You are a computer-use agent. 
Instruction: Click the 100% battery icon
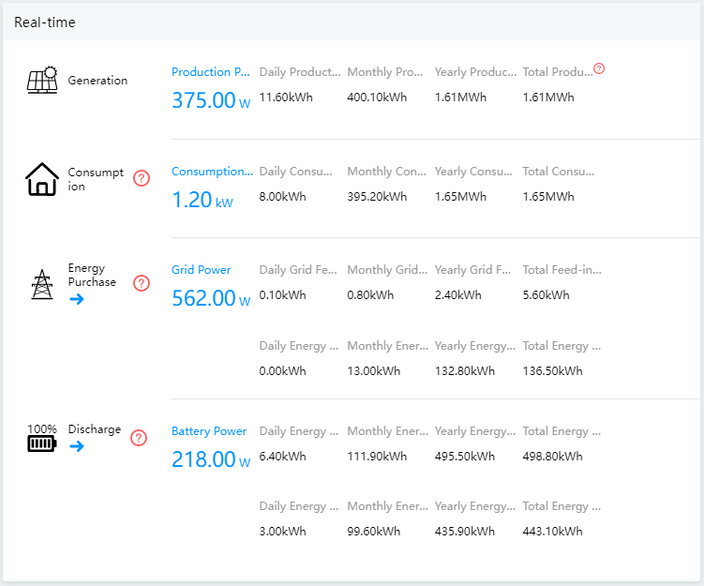(x=42, y=438)
